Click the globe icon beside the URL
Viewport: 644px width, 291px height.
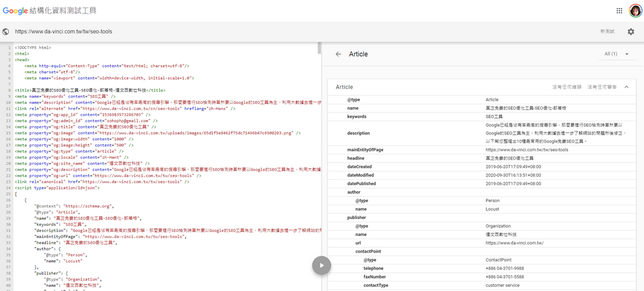coord(6,32)
